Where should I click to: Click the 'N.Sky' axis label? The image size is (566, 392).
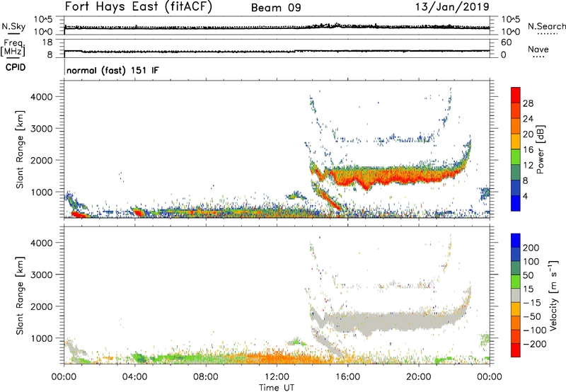[13, 26]
